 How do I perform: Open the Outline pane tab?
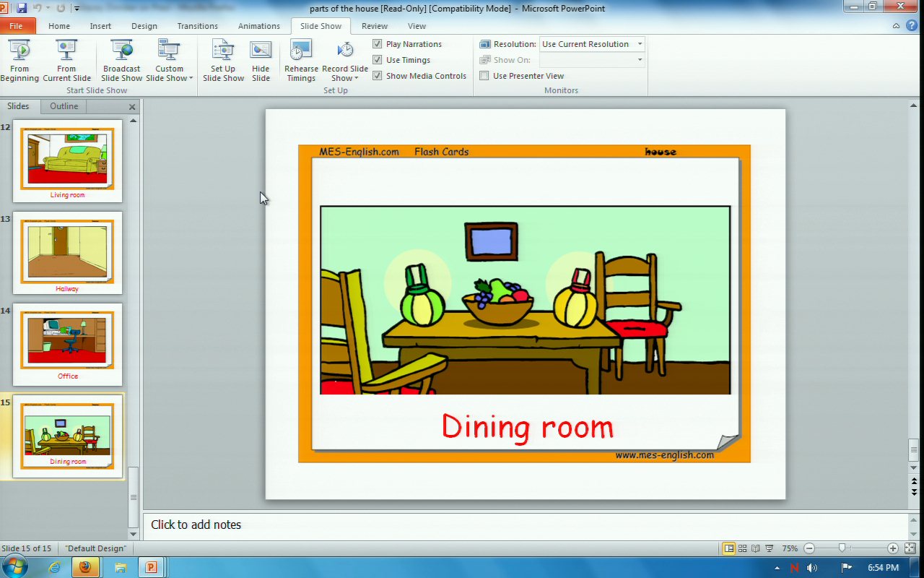coord(64,106)
